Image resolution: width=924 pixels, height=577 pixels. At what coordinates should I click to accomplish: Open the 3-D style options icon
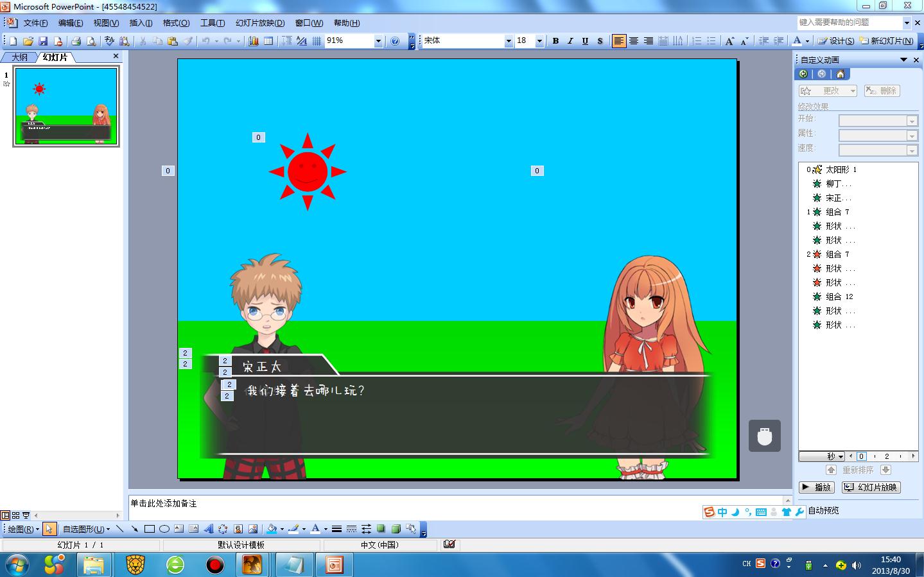coord(396,529)
